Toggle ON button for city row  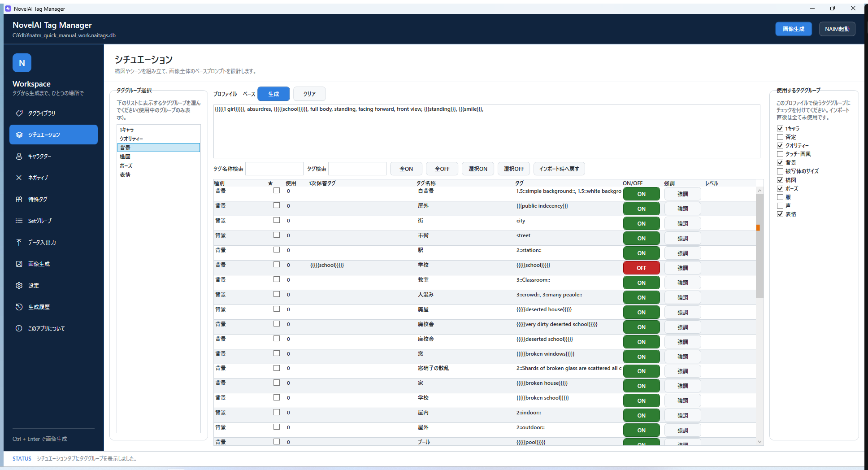pyautogui.click(x=642, y=223)
